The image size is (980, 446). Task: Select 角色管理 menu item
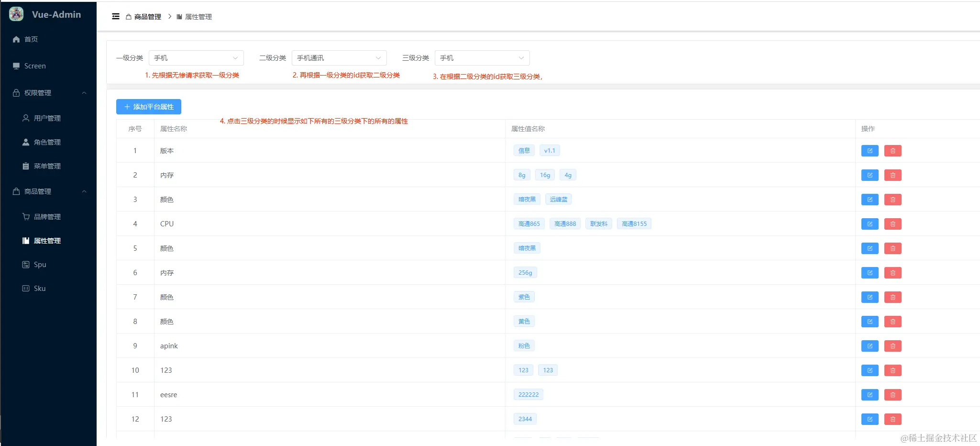point(48,142)
